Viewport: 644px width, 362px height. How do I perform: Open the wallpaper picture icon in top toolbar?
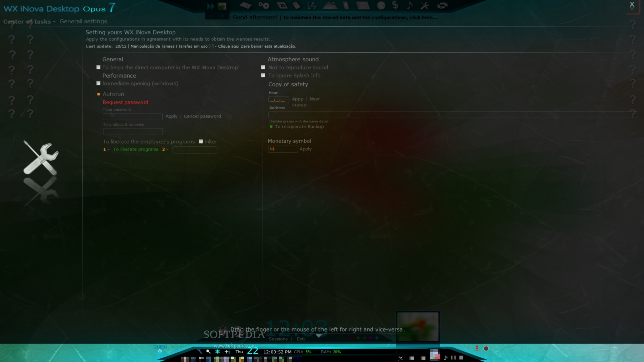[222, 6]
